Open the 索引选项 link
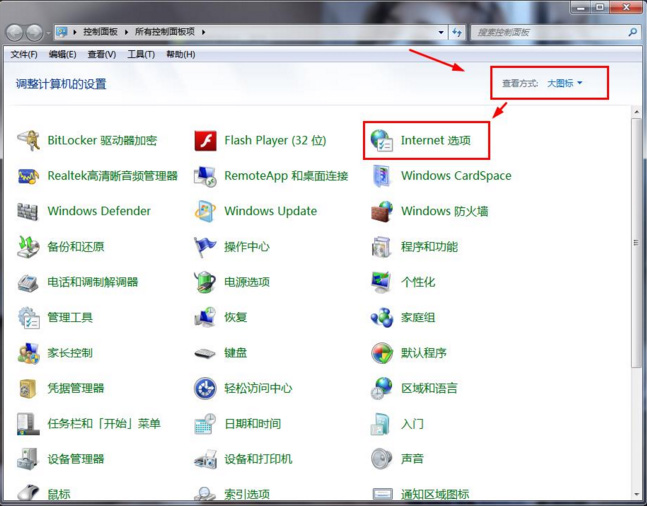647x507 pixels. 247,494
